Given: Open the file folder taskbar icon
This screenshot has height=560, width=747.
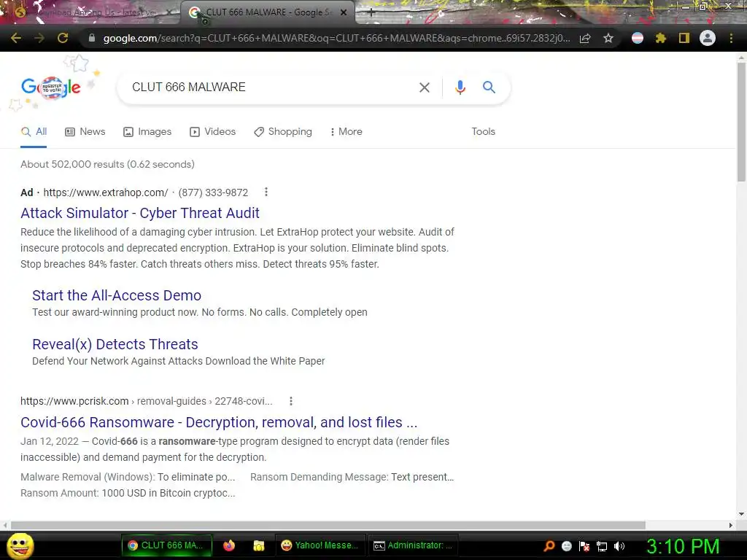Looking at the screenshot, I should tap(259, 545).
